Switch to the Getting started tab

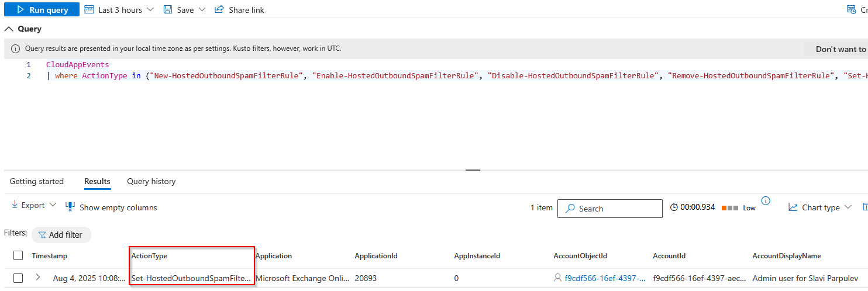point(37,181)
